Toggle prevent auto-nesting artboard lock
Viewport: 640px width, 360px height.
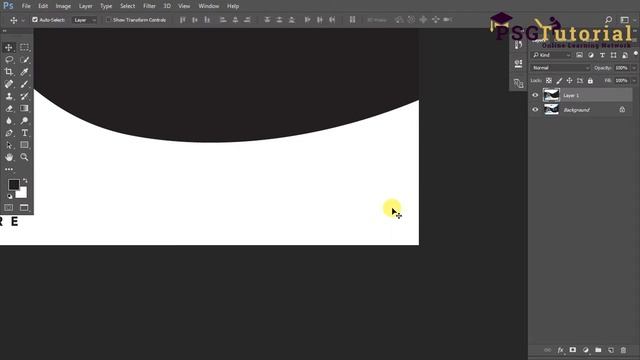580,81
